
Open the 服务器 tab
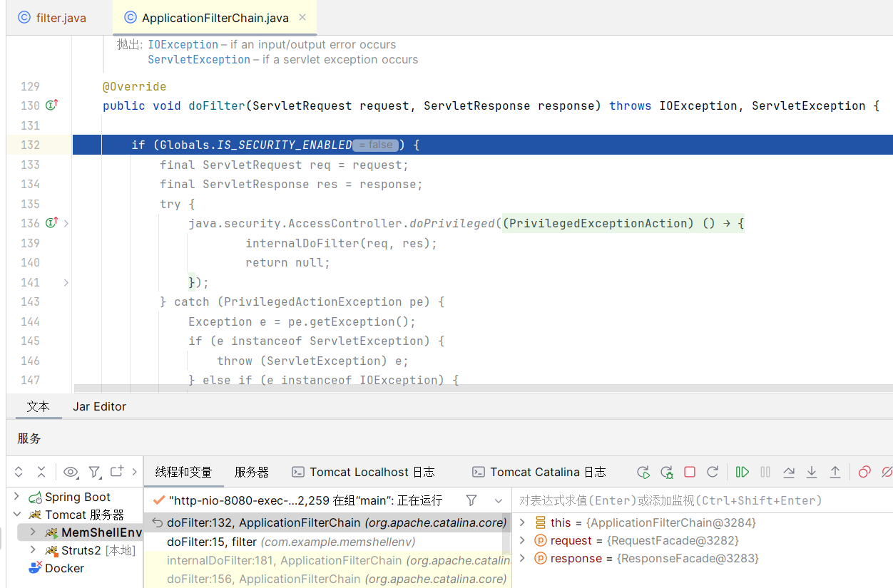point(251,472)
